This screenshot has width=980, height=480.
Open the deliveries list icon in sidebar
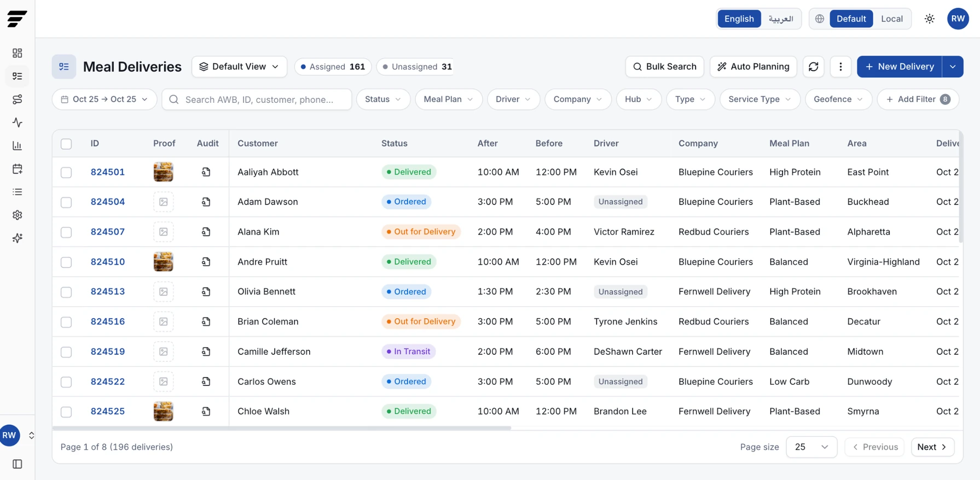(18, 76)
